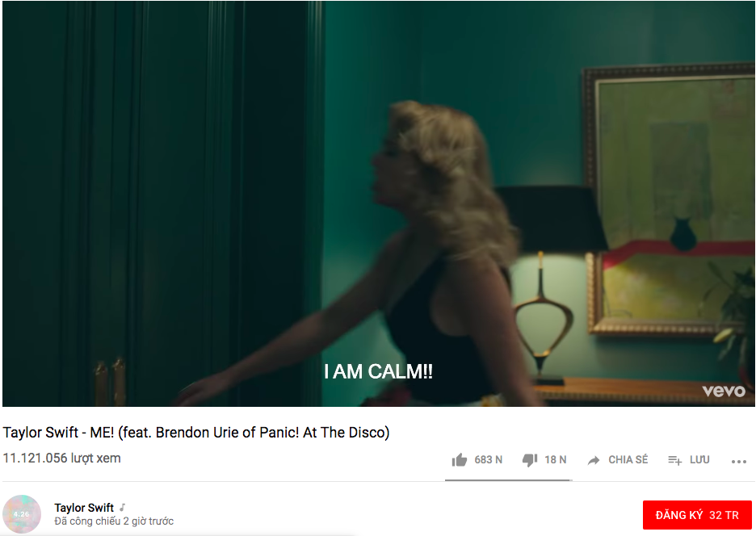756x536 pixels.
Task: Click the share arrow icon
Action: [x=594, y=460]
